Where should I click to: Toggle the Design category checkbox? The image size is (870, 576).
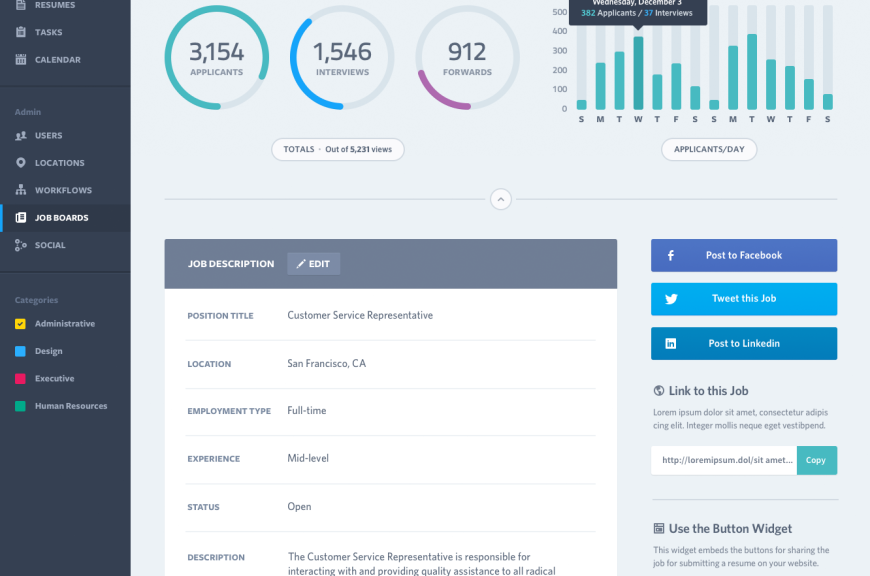(x=20, y=351)
